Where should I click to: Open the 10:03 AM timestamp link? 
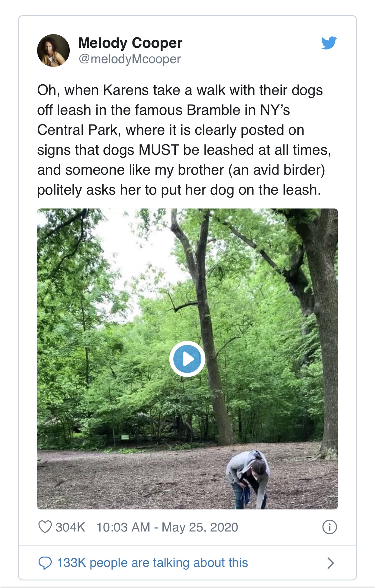coord(123,527)
